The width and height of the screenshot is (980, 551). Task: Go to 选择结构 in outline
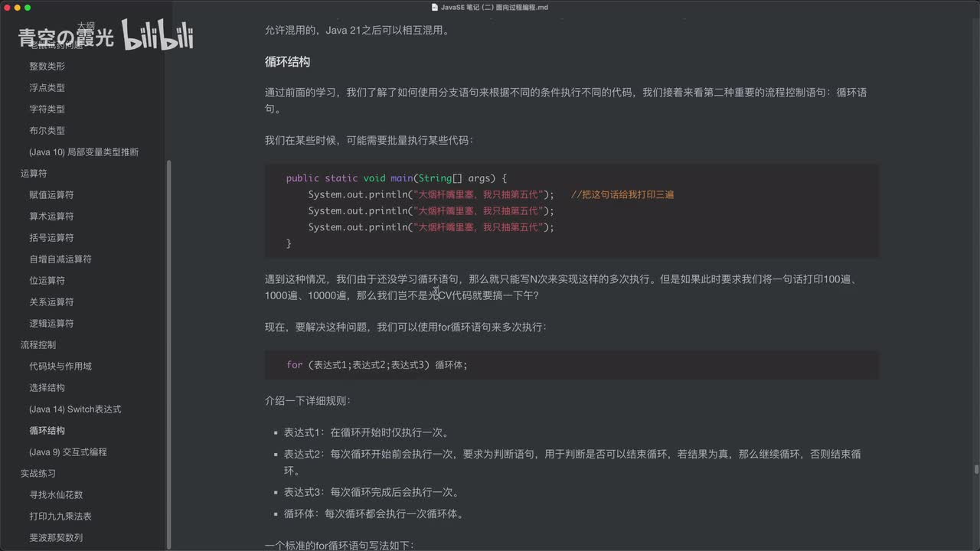pyautogui.click(x=47, y=388)
